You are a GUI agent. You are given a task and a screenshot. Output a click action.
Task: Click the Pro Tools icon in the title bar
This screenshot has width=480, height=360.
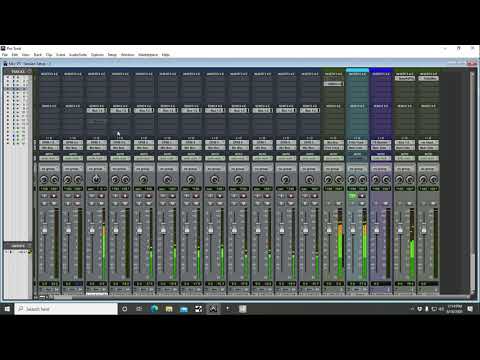tap(3, 48)
